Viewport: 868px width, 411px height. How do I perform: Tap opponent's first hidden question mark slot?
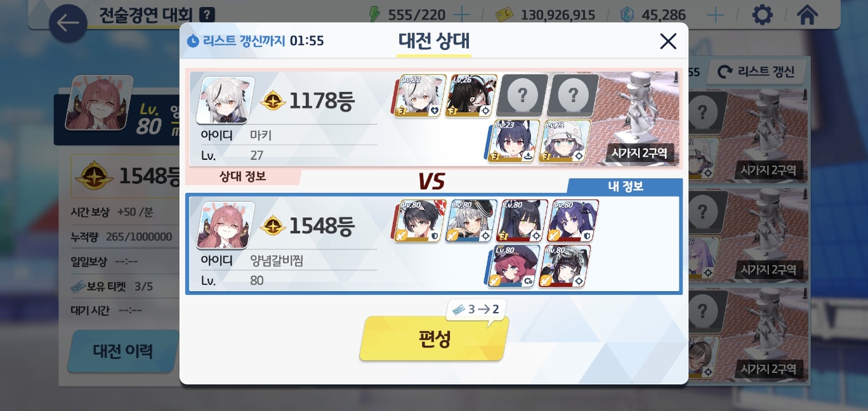pos(522,96)
